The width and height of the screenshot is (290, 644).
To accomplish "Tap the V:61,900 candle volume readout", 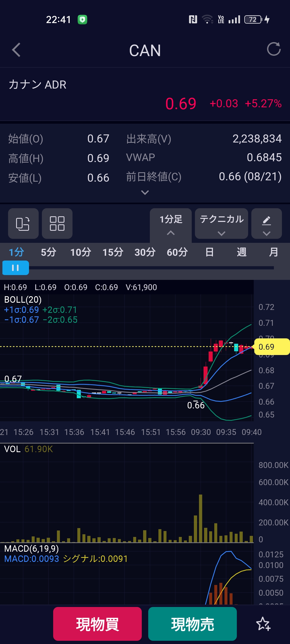I will [x=141, y=287].
